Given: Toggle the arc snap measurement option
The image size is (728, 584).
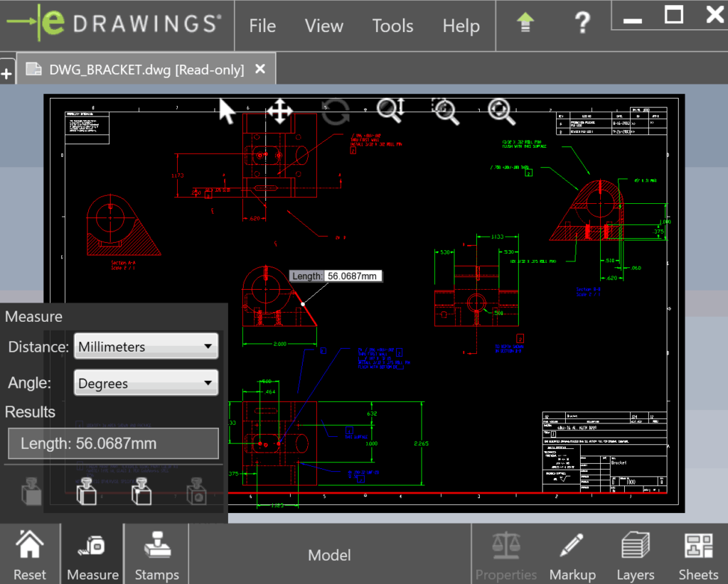Looking at the screenshot, I should coord(196,491).
